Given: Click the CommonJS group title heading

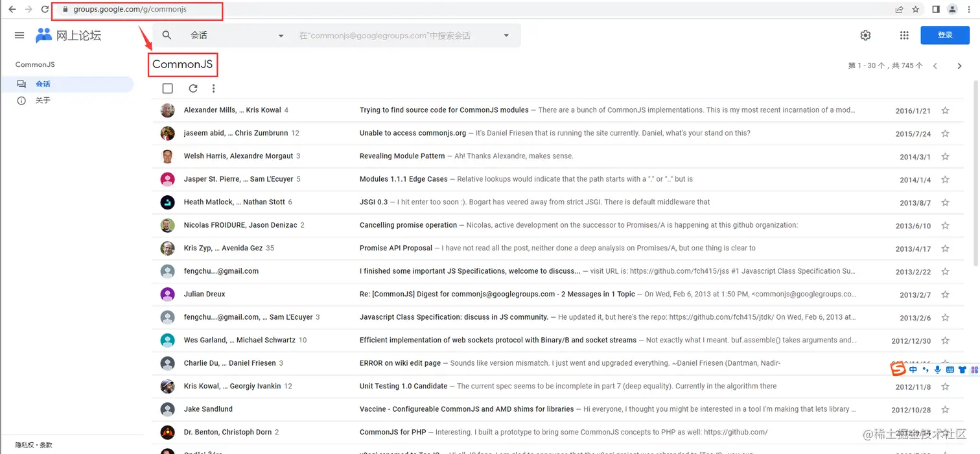Looking at the screenshot, I should pyautogui.click(x=182, y=64).
